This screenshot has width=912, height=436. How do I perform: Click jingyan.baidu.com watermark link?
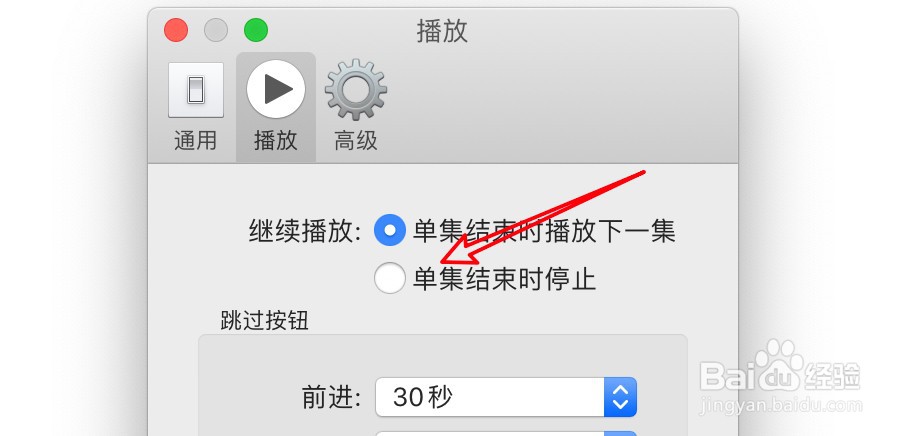pos(781,405)
